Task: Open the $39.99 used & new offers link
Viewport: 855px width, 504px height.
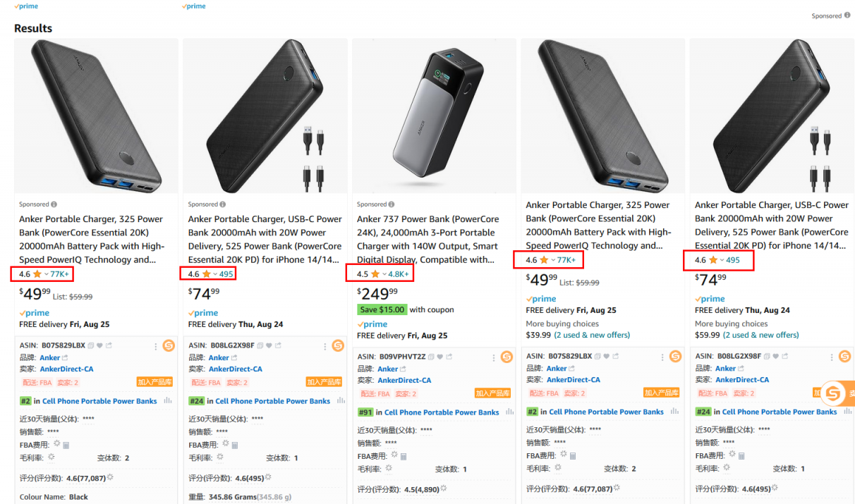Action: 591,335
